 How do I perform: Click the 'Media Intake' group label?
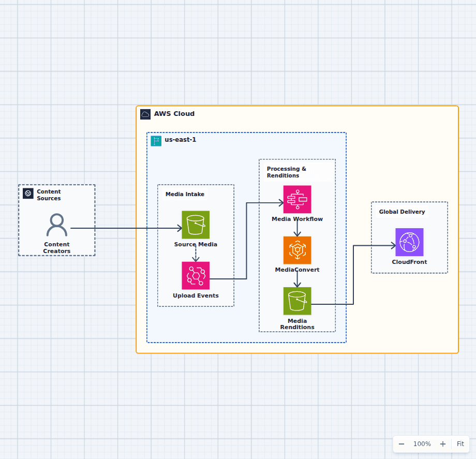tap(185, 194)
